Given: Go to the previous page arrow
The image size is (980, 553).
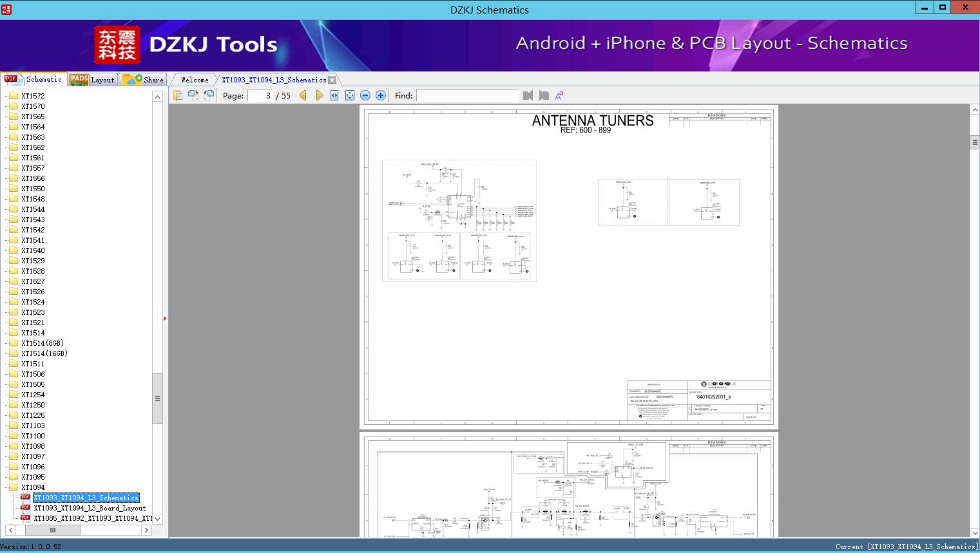Looking at the screenshot, I should [x=303, y=95].
